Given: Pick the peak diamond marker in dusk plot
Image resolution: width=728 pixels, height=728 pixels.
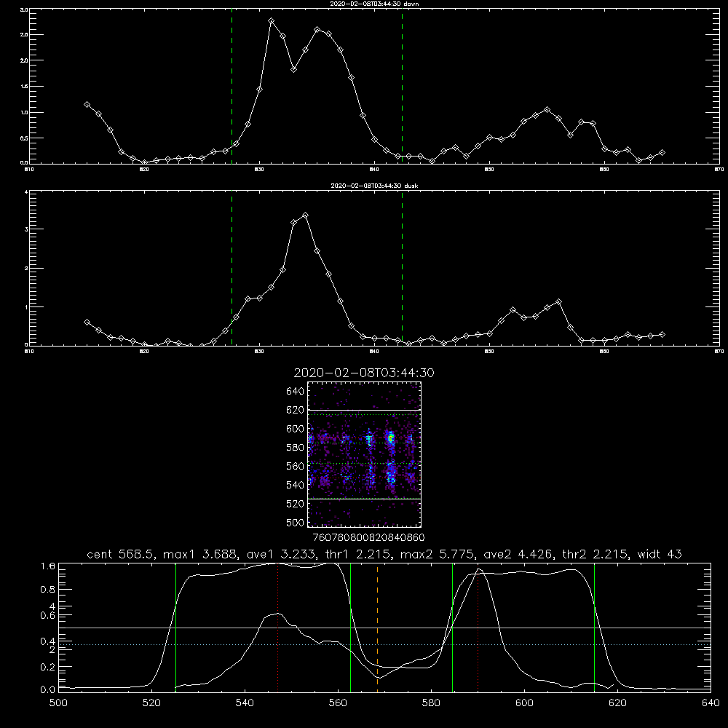Looking at the screenshot, I should (x=305, y=215).
